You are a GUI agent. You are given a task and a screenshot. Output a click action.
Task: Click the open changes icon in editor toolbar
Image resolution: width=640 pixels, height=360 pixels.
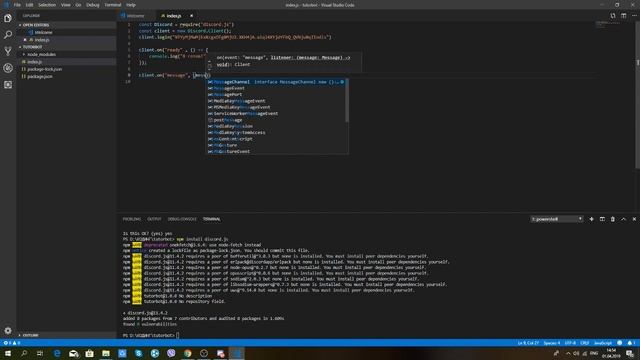[x=613, y=16]
